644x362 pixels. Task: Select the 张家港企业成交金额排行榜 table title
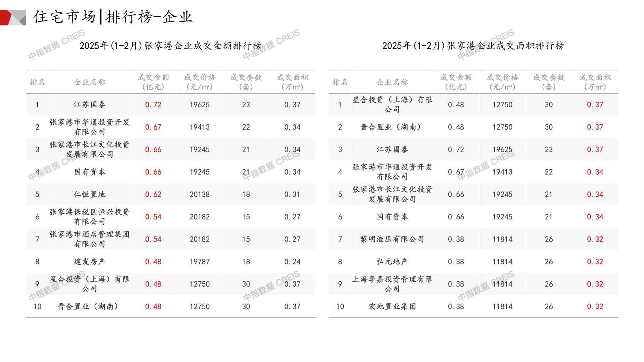click(x=171, y=46)
